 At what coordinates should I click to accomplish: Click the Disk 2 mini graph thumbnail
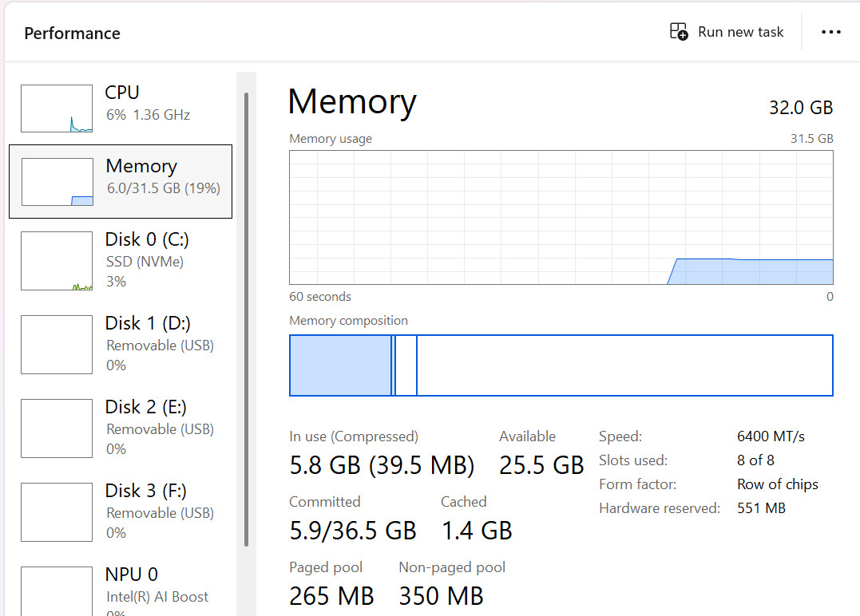click(57, 428)
